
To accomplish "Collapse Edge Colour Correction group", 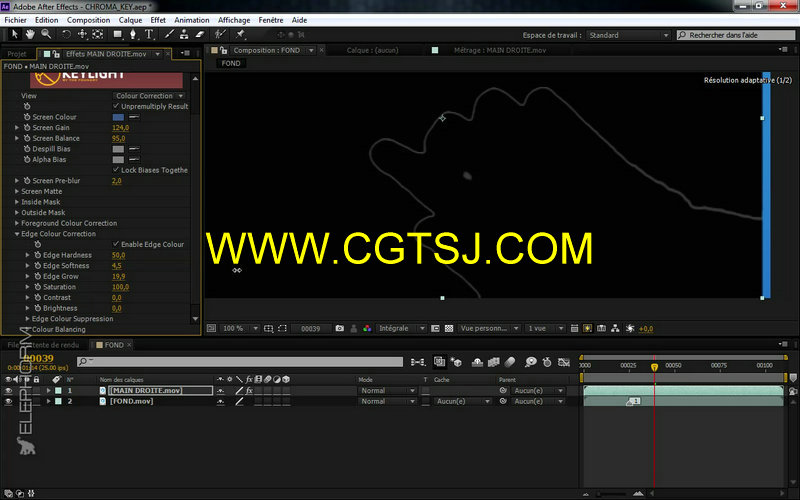I will click(x=17, y=234).
